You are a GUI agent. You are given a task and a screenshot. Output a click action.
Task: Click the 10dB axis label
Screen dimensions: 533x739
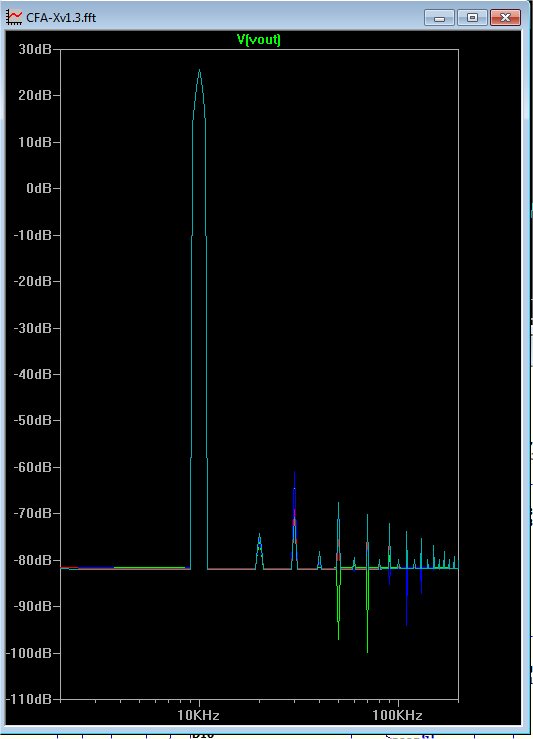click(x=35, y=142)
